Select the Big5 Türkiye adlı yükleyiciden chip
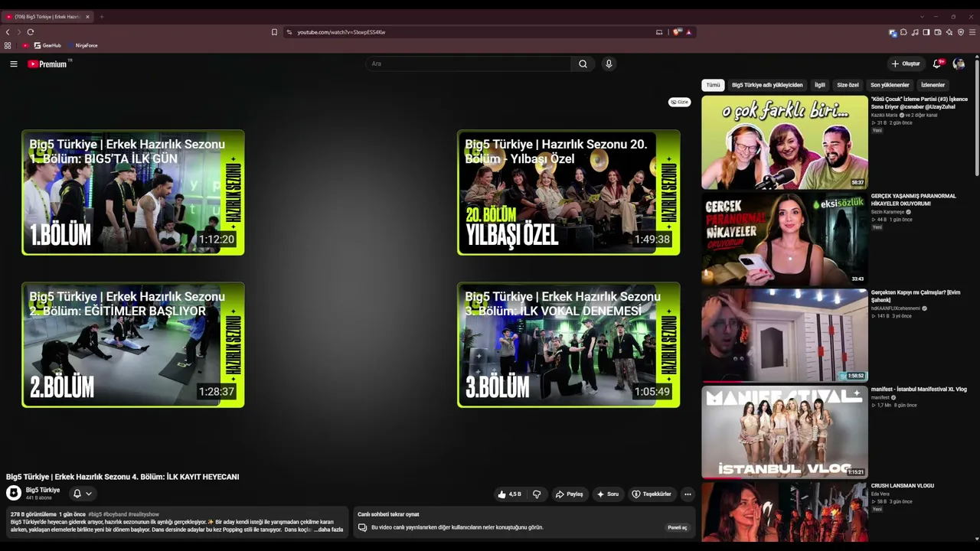The height and width of the screenshot is (551, 980). click(767, 85)
